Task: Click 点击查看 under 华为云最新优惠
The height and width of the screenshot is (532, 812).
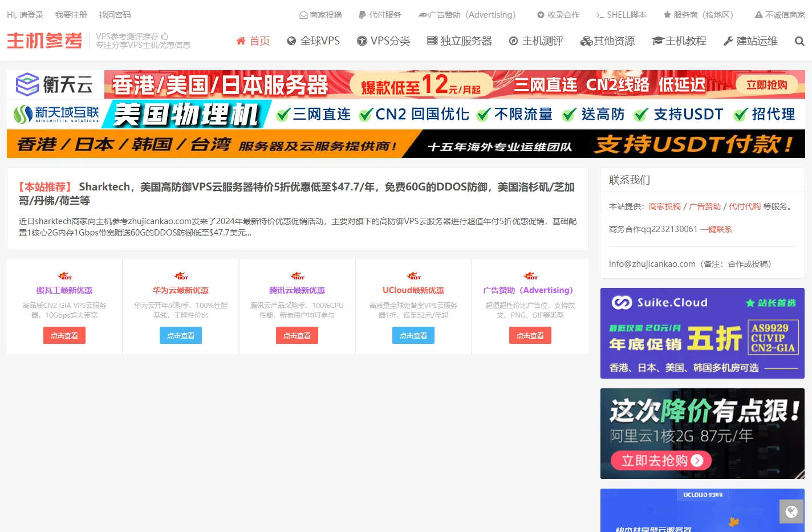Action: [x=181, y=335]
